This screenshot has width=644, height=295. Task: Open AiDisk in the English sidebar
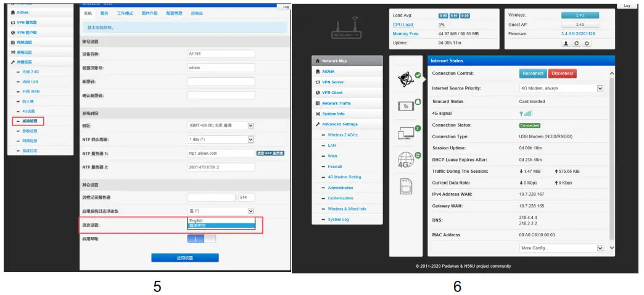click(347, 72)
